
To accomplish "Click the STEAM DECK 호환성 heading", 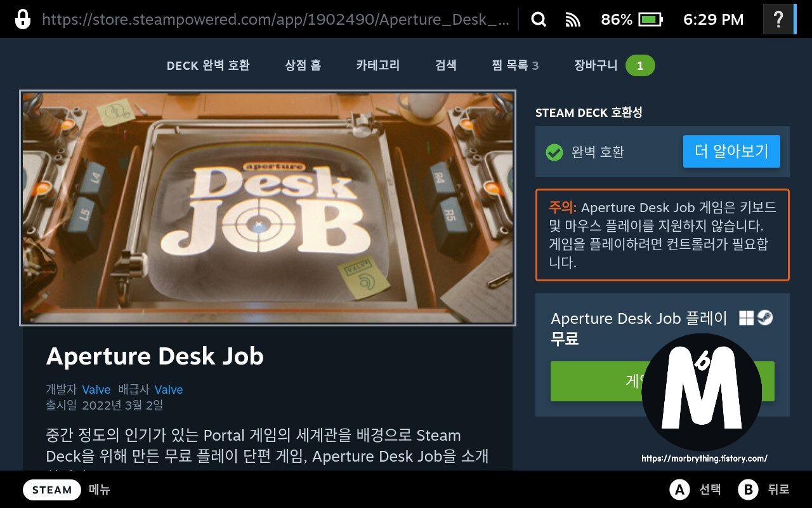I will point(589,112).
